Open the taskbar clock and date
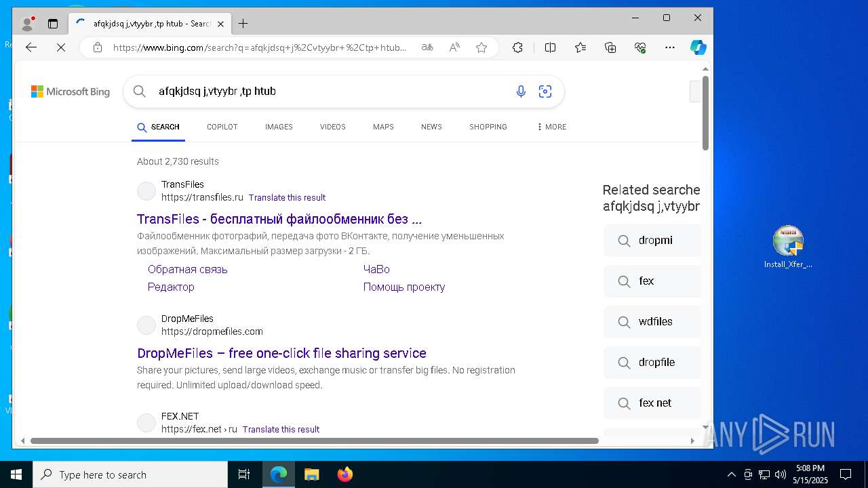The height and width of the screenshot is (488, 868). pos(810,474)
